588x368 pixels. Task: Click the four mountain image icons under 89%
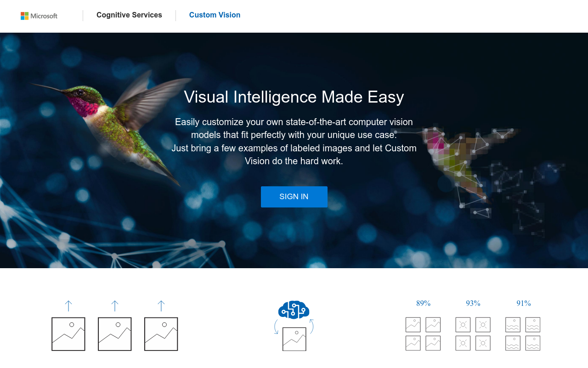[423, 334]
